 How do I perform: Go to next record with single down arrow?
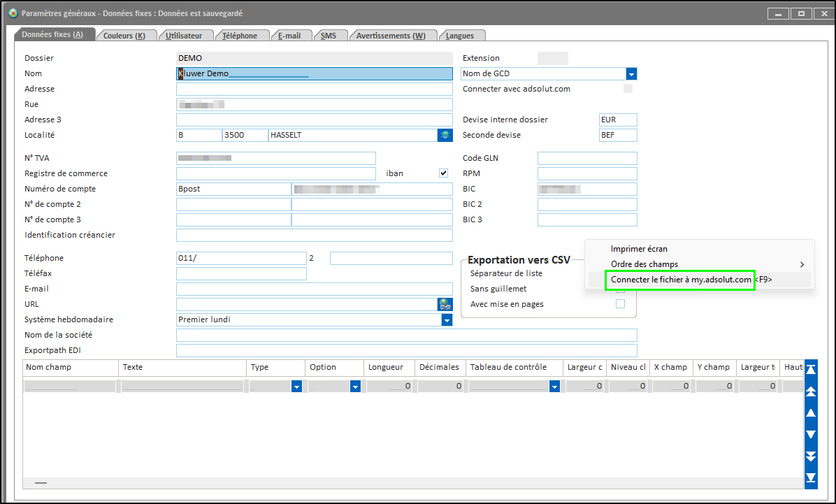(811, 434)
